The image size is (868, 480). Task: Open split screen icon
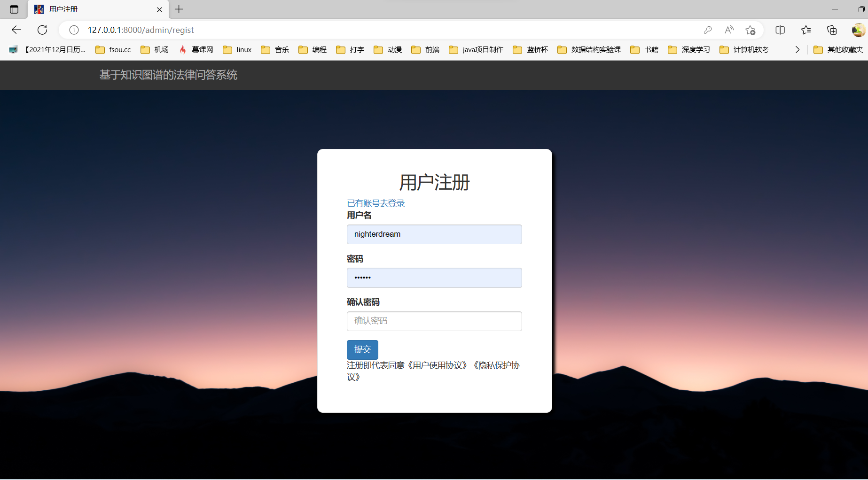(780, 30)
